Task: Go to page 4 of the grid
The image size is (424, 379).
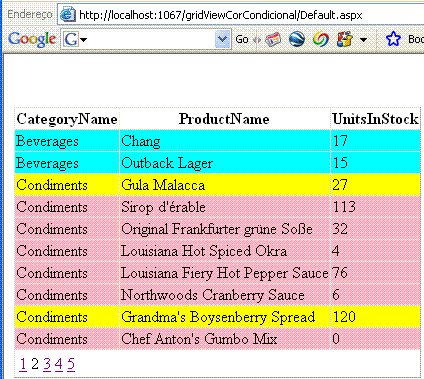Action: (59, 364)
